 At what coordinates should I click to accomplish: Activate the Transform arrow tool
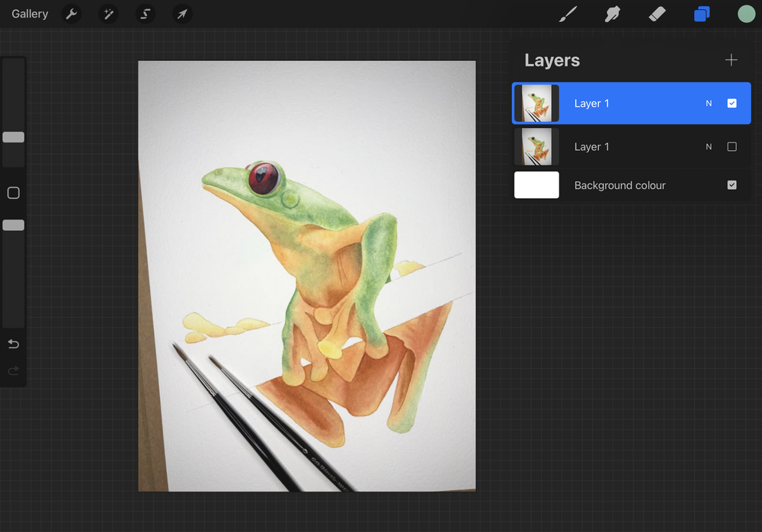click(182, 14)
